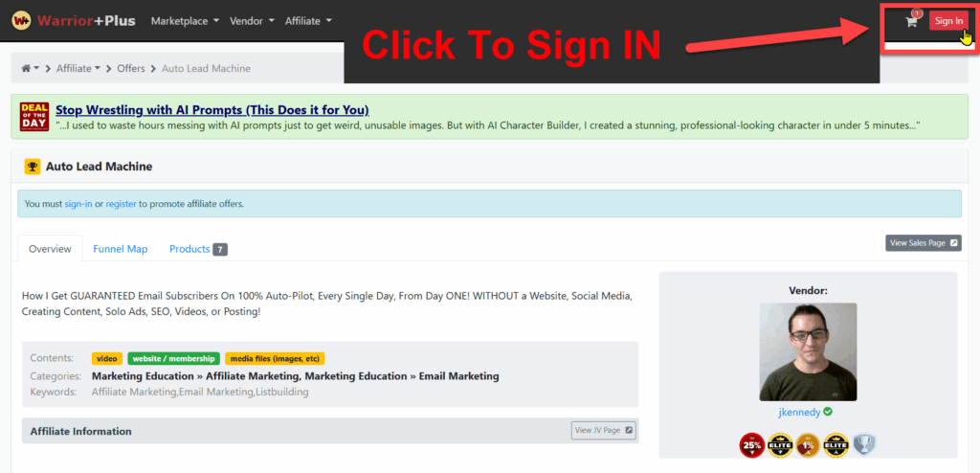Expand the home breadcrumb dropdown
The height and width of the screenshot is (473, 980).
(x=30, y=69)
